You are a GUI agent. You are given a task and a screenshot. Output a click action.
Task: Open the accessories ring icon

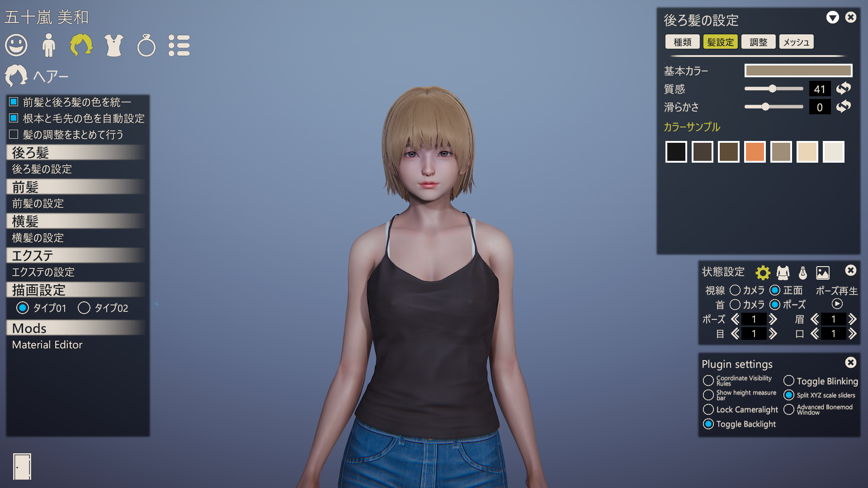(146, 45)
